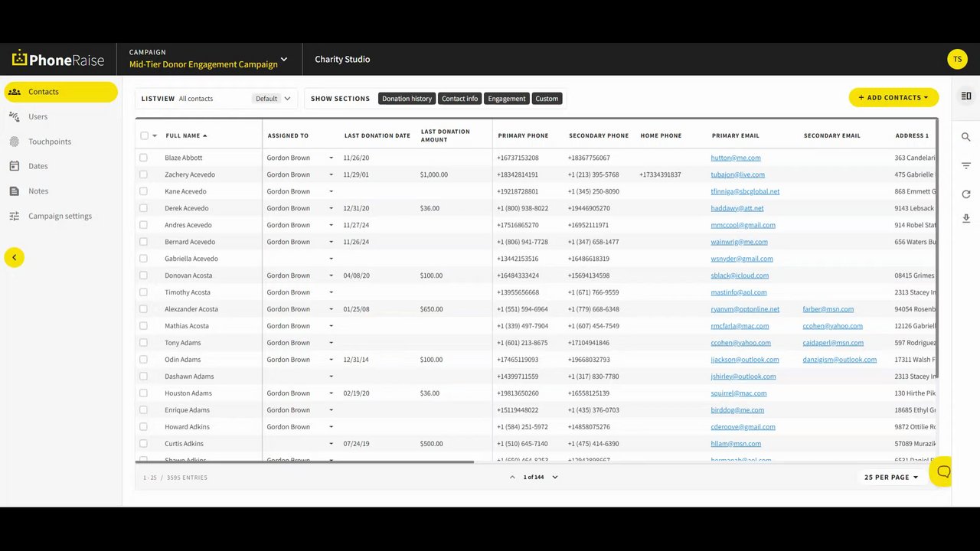The image size is (980, 551).
Task: Click the $1,000.00 donation amount cell
Action: click(x=434, y=174)
